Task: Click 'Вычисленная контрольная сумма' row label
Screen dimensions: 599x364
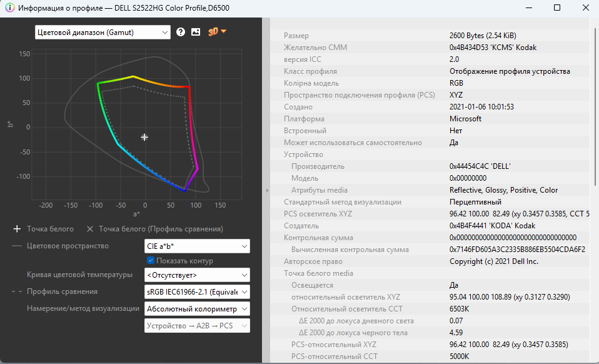Action: click(350, 250)
